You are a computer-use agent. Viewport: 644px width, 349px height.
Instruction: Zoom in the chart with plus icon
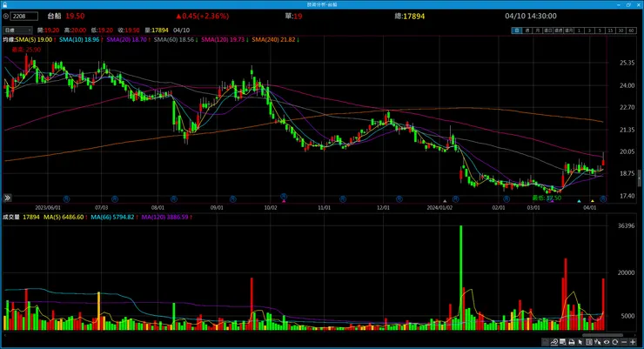point(633,342)
